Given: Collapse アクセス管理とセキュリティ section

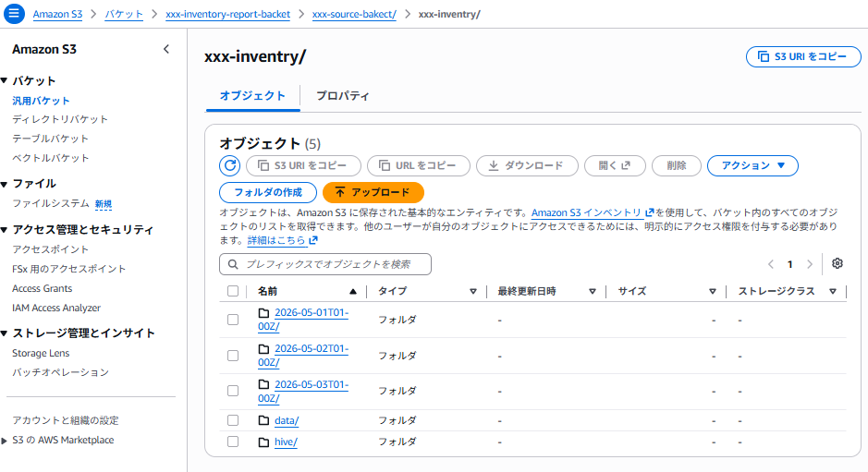Looking at the screenshot, I should [x=5, y=230].
